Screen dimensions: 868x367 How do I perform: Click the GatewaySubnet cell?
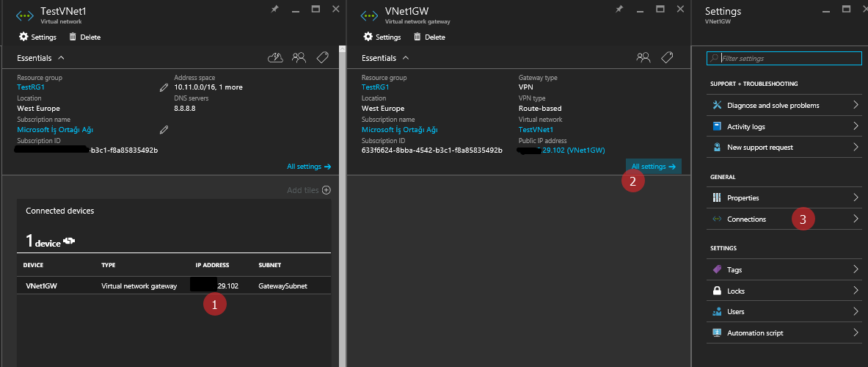[x=282, y=286]
